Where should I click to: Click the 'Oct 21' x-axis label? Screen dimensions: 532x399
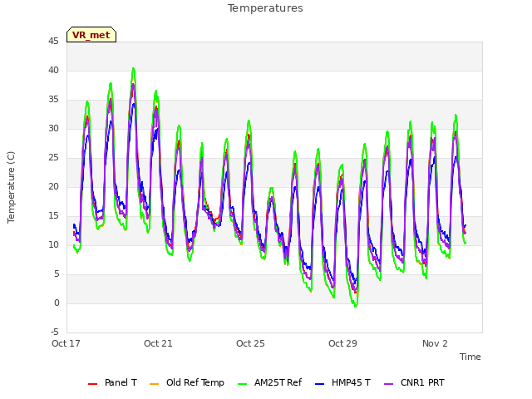click(158, 343)
